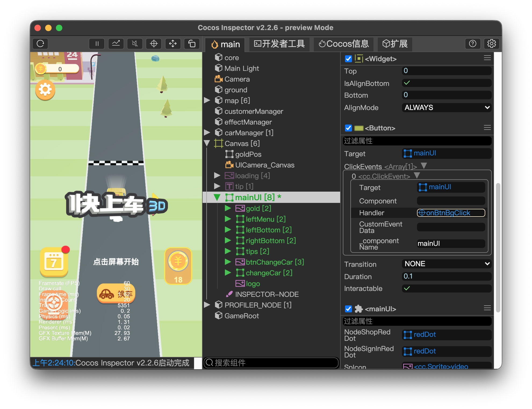This screenshot has height=409, width=532.
Task: Disable the Widget component checkbox
Action: pos(348,59)
